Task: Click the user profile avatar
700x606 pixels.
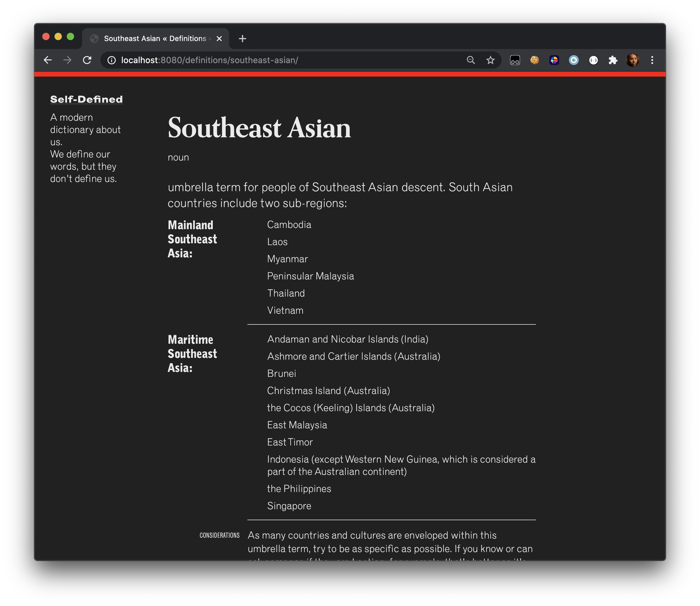Action: click(632, 60)
